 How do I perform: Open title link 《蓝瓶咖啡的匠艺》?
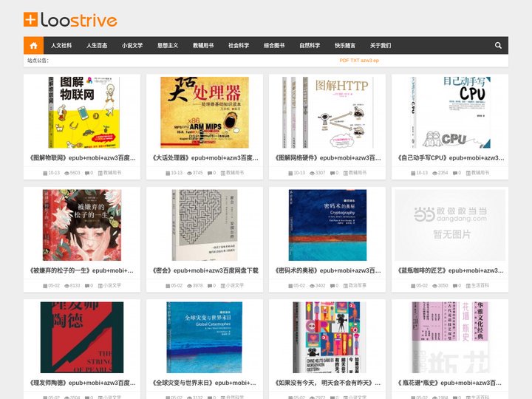(450, 270)
